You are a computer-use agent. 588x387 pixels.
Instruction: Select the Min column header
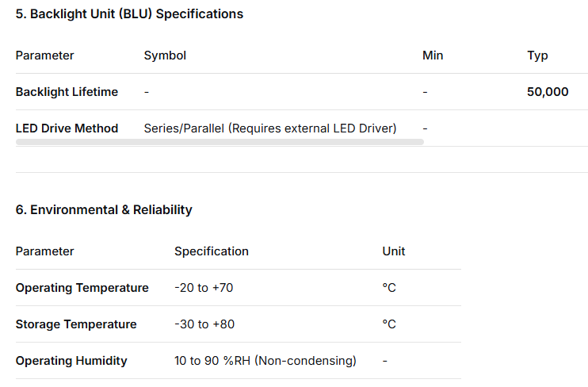[x=433, y=56]
